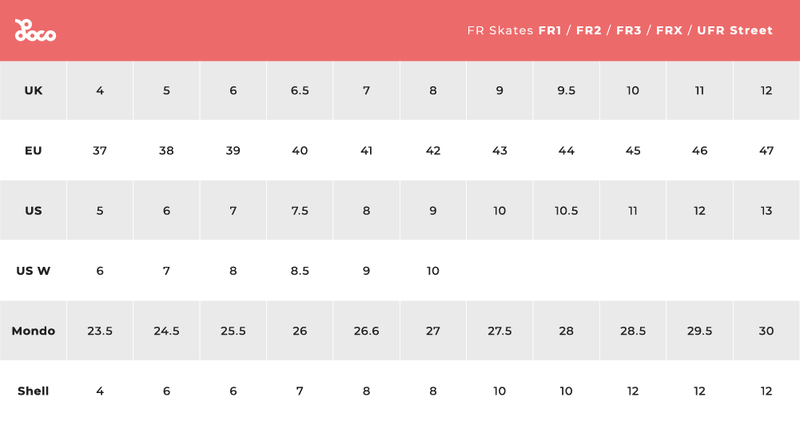Click the Shell row header
Viewport: 800px width, 421px height.
pos(33,391)
